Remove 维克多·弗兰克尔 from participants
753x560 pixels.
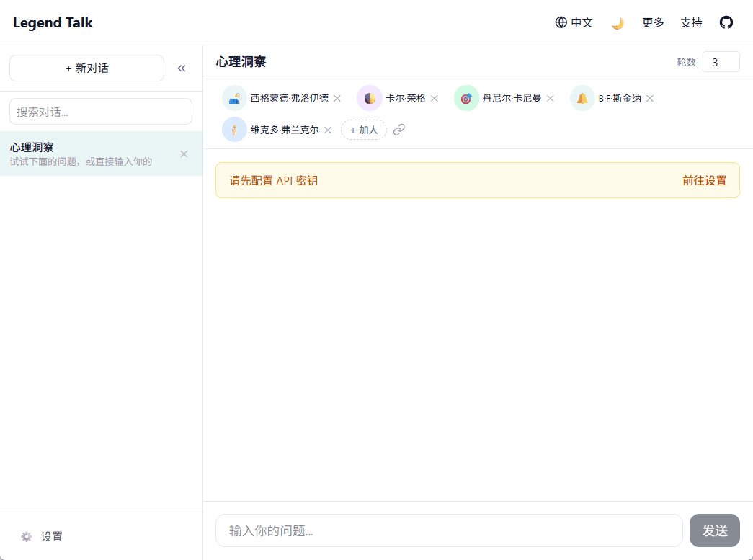click(328, 130)
